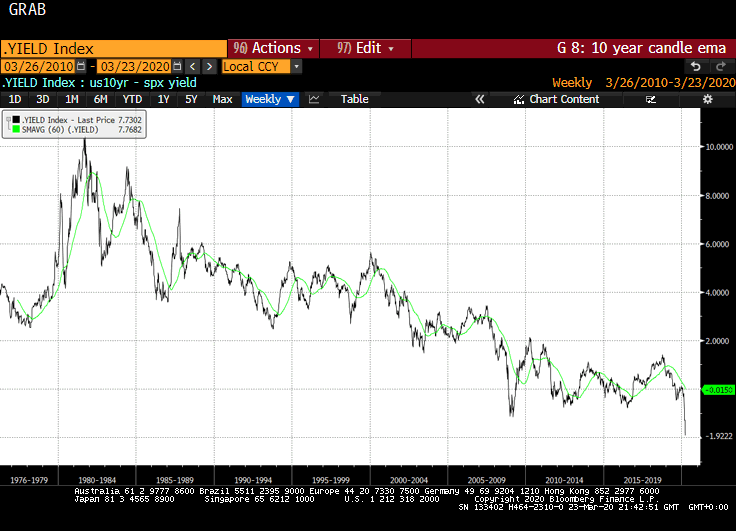736x531 pixels.
Task: Select the 1M range tab
Action: [x=71, y=99]
